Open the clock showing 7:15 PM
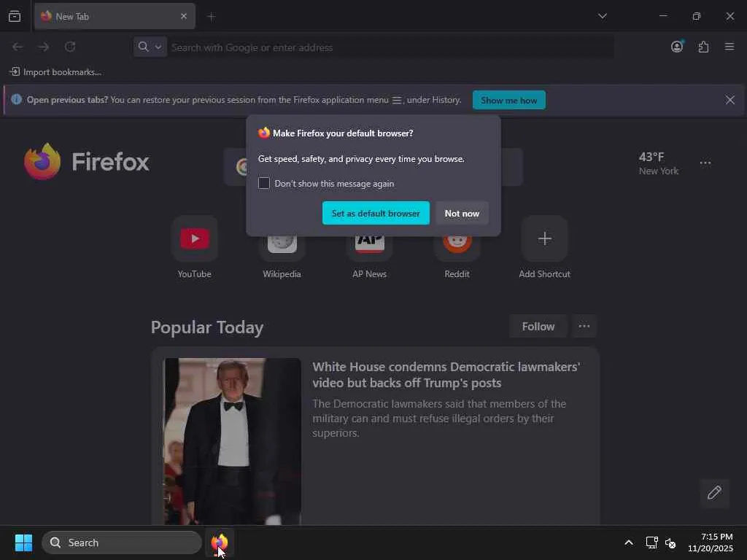Screen dimensions: 747x560 click(710, 542)
